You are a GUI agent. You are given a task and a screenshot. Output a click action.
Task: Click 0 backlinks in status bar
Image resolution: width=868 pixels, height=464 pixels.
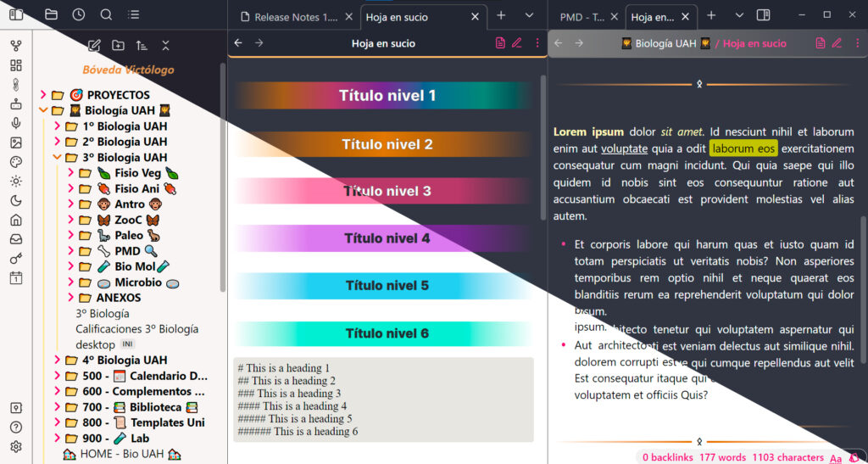[668, 457]
